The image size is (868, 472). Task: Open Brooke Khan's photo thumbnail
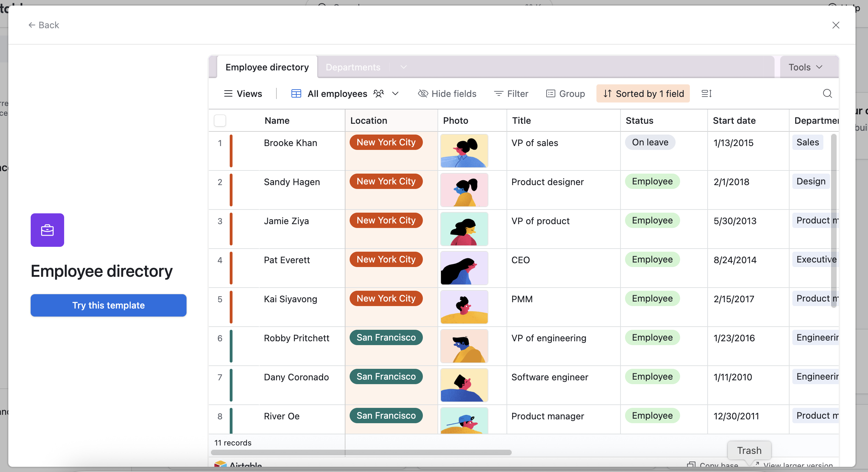tap(464, 151)
